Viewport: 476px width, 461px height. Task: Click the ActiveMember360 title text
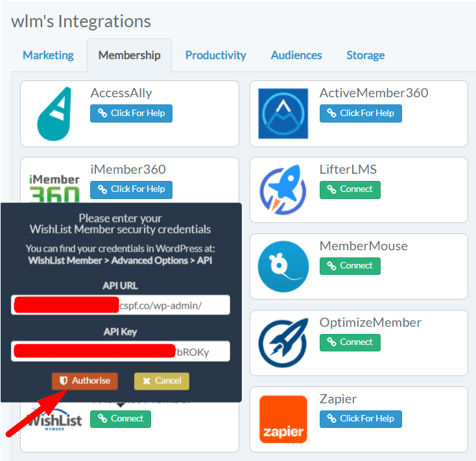pos(374,93)
